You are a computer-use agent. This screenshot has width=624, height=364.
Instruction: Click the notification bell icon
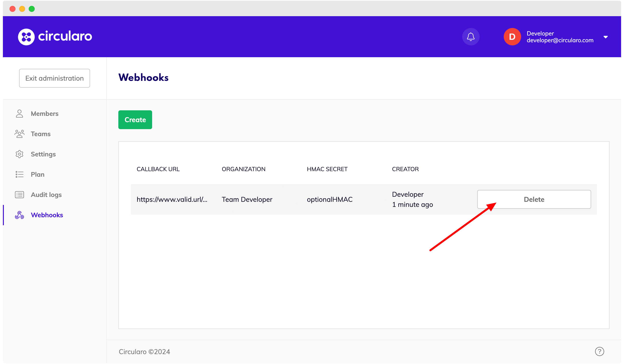[470, 37]
